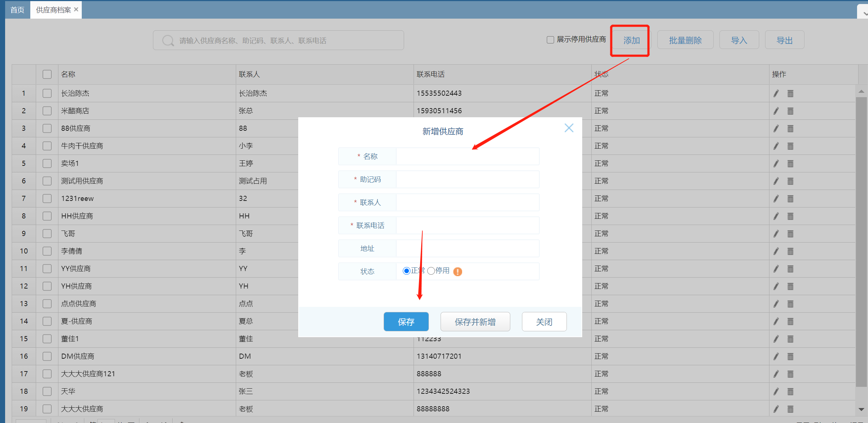Edit 1231reew row pencil icon
Screen dimensions: 868x423
coord(776,199)
